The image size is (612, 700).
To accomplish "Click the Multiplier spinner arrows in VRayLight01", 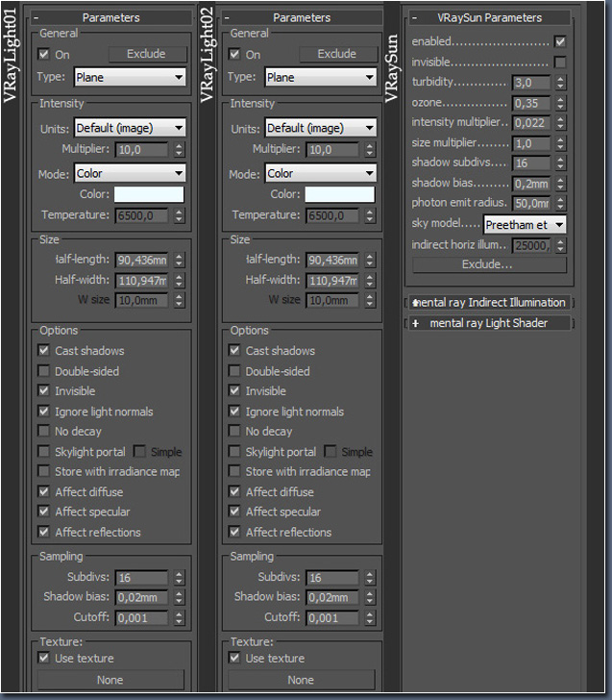I will (179, 150).
